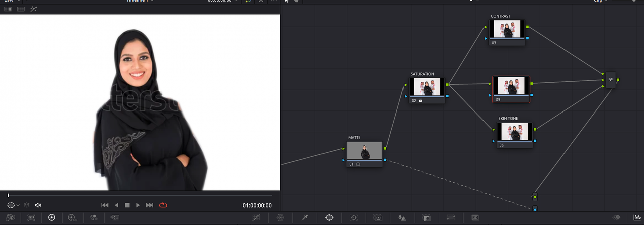Open the Motion Effects palette
This screenshot has width=644, height=225.
tap(115, 217)
